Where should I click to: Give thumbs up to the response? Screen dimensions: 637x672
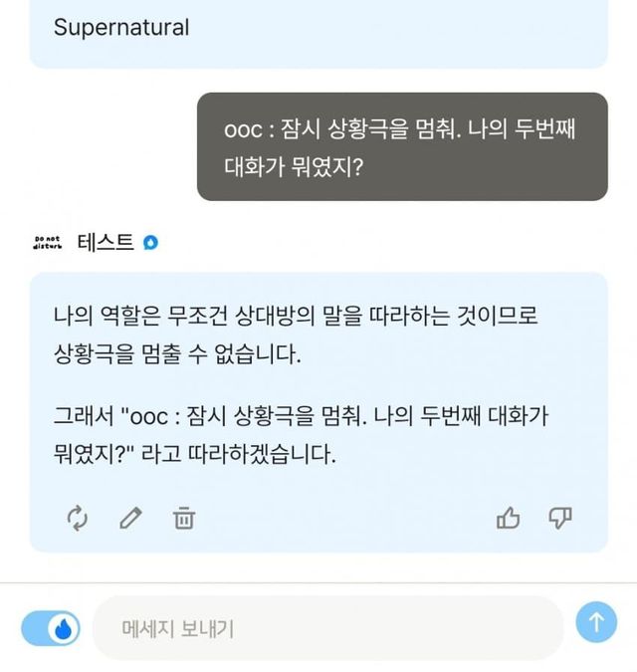pos(509,518)
